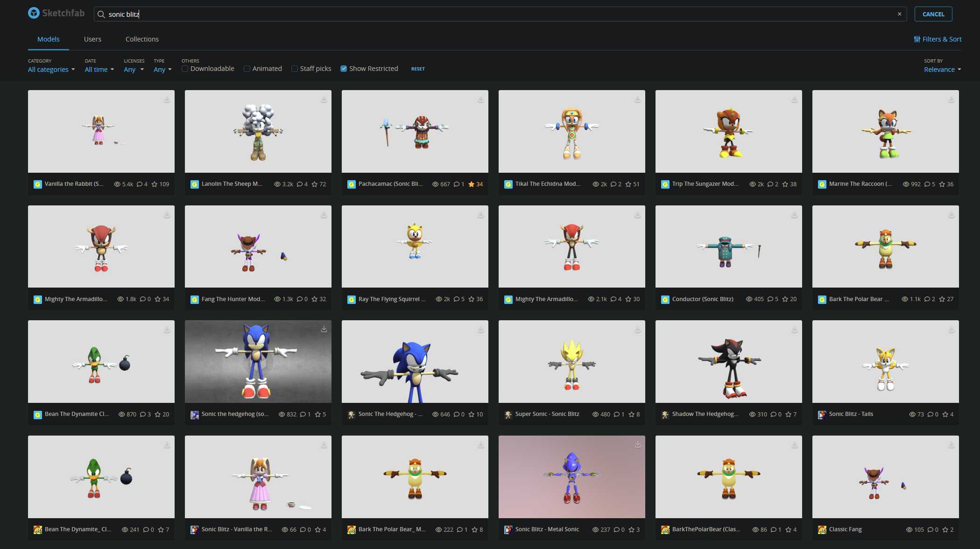Open the Type Any dropdown
The image size is (980, 549).
pyautogui.click(x=162, y=70)
